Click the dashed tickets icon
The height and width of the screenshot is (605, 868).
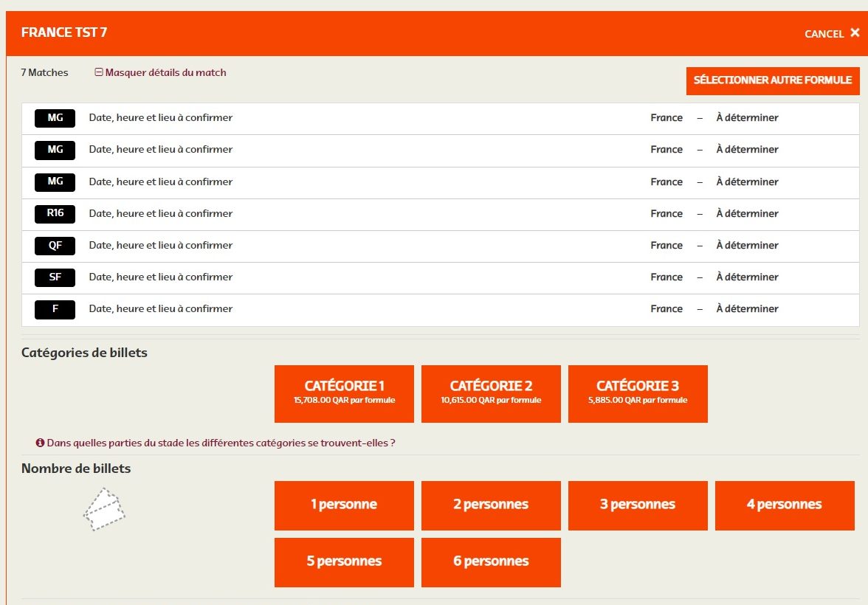coord(104,509)
